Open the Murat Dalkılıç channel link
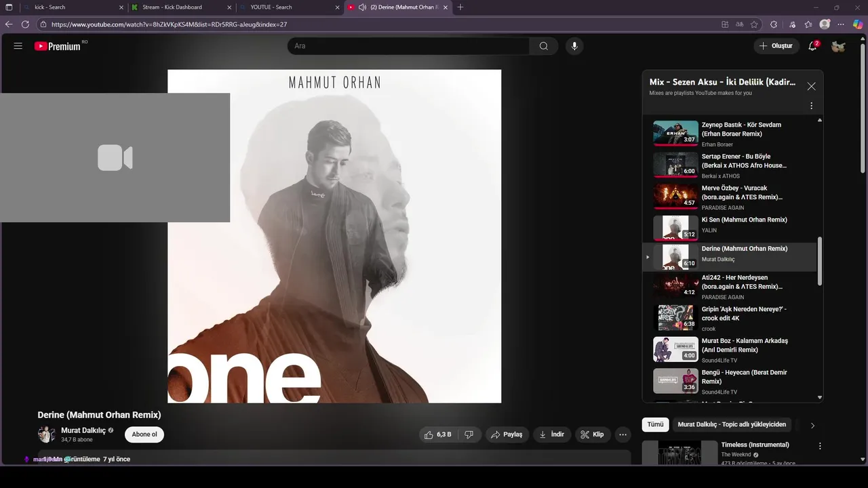 pyautogui.click(x=83, y=430)
